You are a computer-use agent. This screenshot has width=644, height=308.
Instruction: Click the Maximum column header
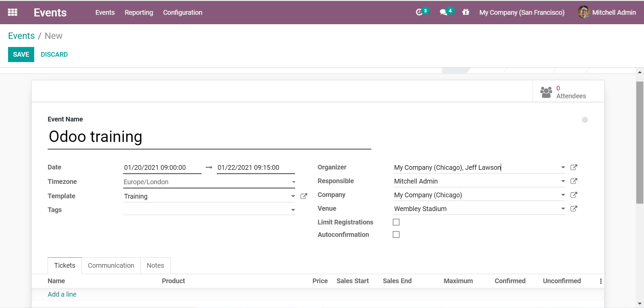tap(458, 281)
